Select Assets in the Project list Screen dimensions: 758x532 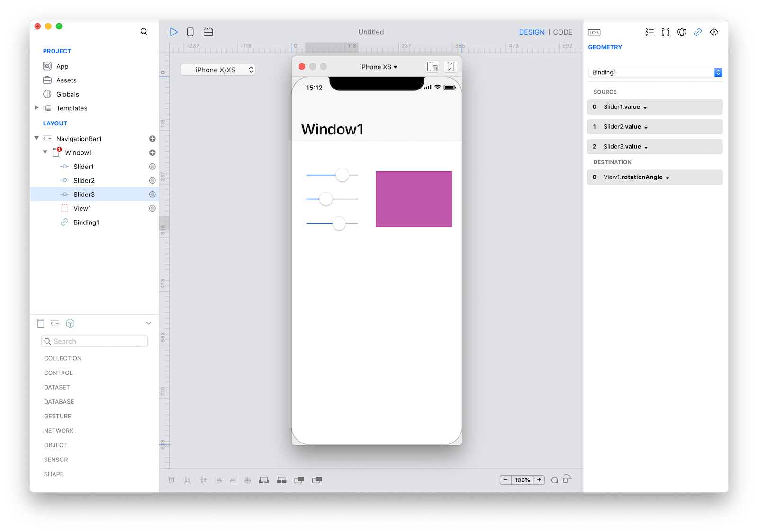66,80
